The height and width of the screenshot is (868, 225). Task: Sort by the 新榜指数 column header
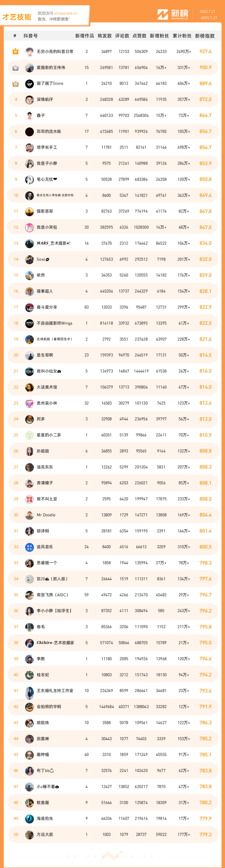(x=205, y=36)
